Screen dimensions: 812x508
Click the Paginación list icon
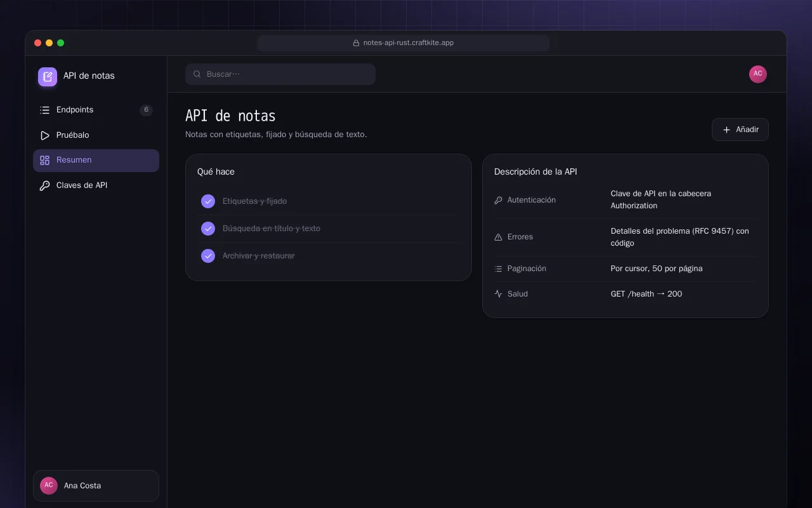tap(498, 269)
